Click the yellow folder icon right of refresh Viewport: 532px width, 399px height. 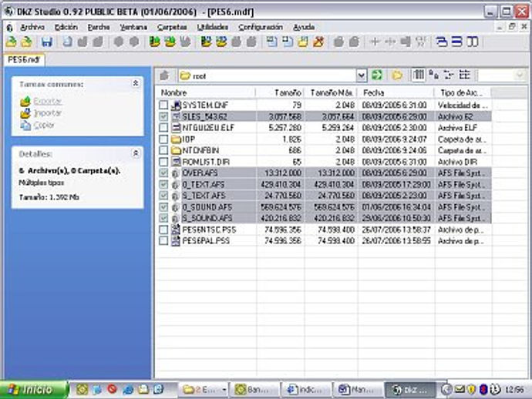click(x=397, y=75)
